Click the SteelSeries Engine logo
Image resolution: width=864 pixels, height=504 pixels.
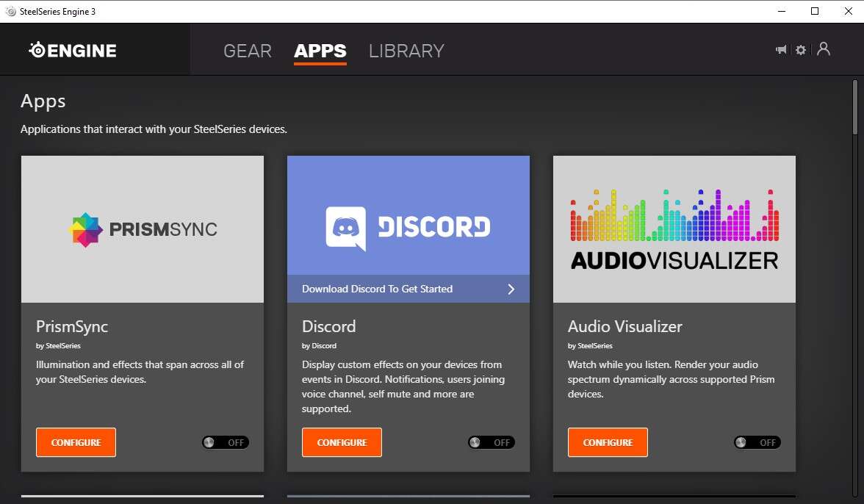(73, 50)
